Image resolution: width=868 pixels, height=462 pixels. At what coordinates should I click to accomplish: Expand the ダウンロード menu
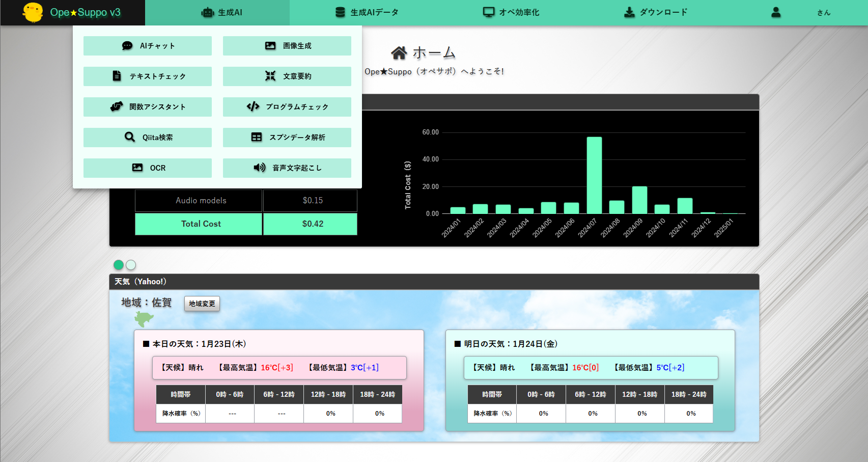pyautogui.click(x=656, y=12)
